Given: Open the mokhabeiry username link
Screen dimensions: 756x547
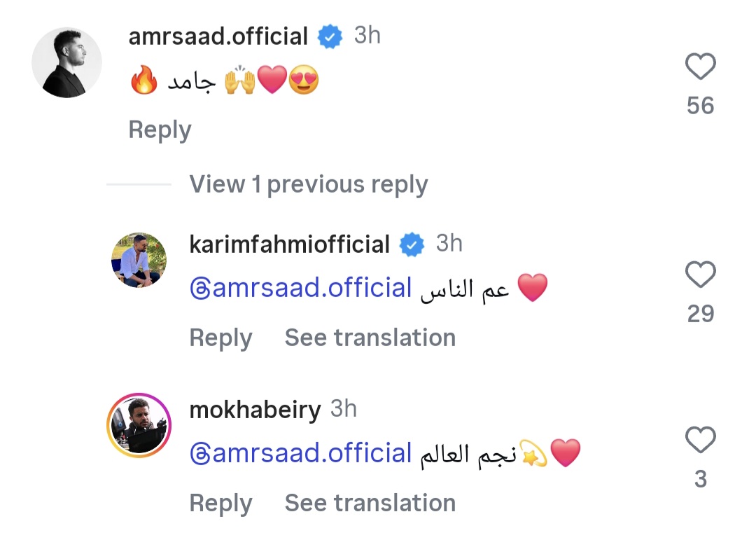Looking at the screenshot, I should pos(255,410).
